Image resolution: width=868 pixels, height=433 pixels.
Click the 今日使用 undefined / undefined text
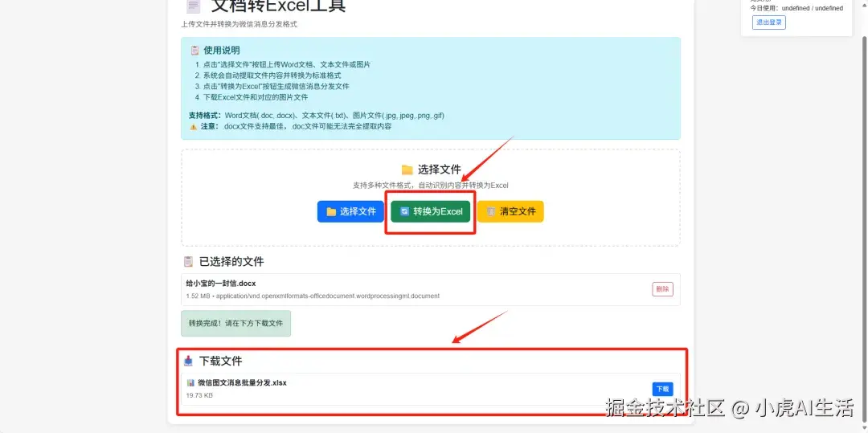tap(796, 8)
